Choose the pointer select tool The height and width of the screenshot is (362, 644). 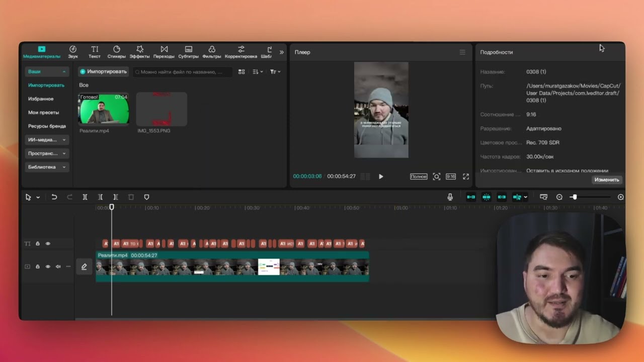[x=28, y=197]
